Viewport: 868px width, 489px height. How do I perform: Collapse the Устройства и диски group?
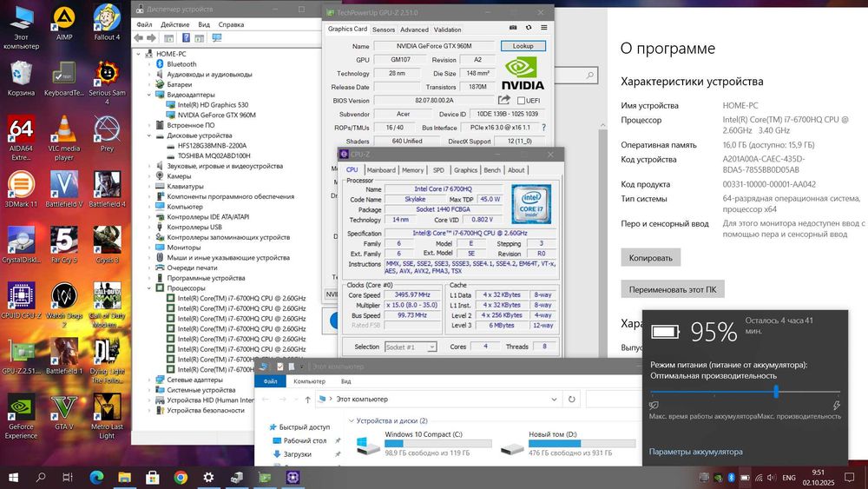[352, 421]
